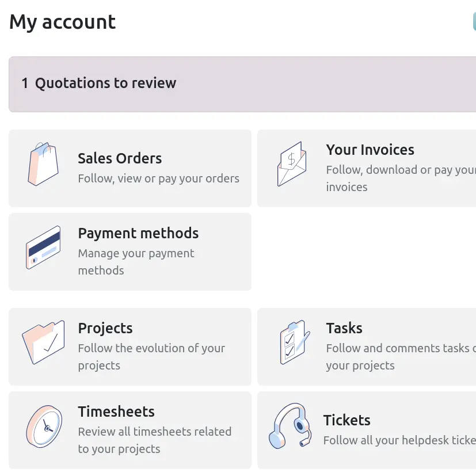Viewport: 476px width, 476px height.
Task: Open the Tasks heading link
Action: [x=344, y=328]
